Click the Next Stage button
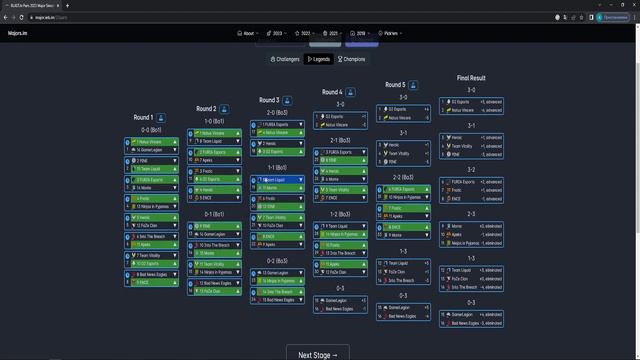This screenshot has height=360, width=640. click(318, 355)
